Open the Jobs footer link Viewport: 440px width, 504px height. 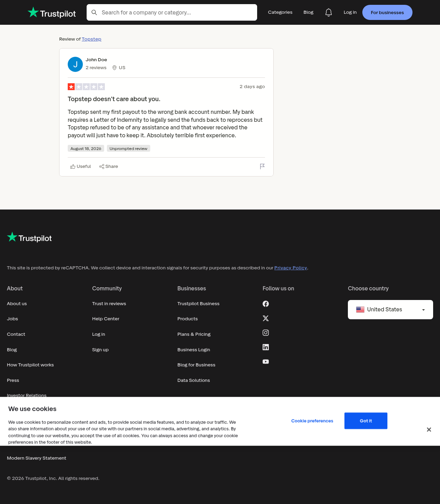pos(12,319)
